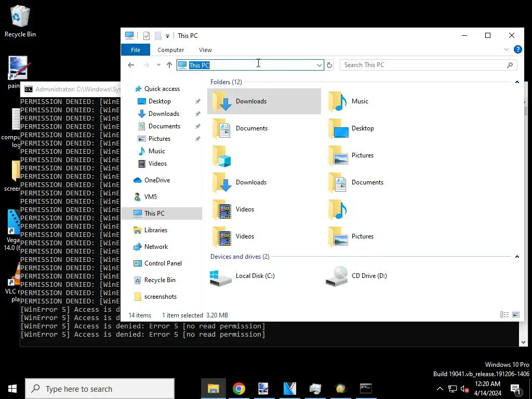
Task: Expand the address bar history dropdown
Action: (320, 65)
